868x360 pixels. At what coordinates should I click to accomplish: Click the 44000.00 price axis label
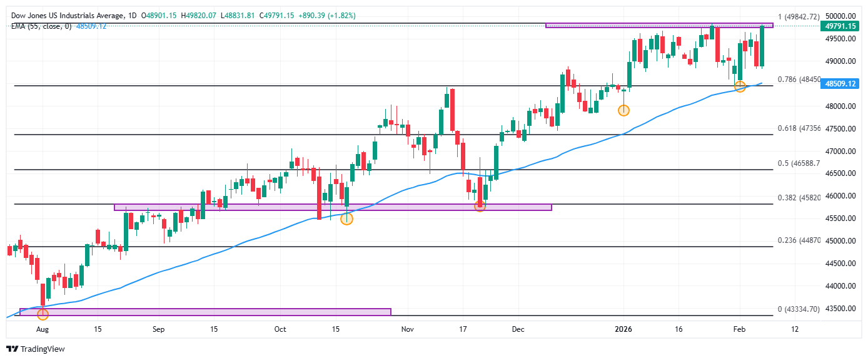(x=840, y=286)
